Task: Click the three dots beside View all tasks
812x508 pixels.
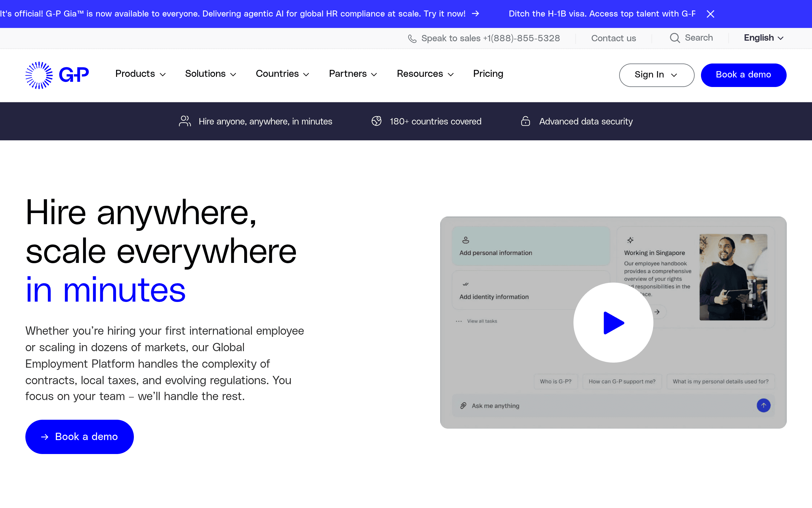Action: click(x=459, y=321)
